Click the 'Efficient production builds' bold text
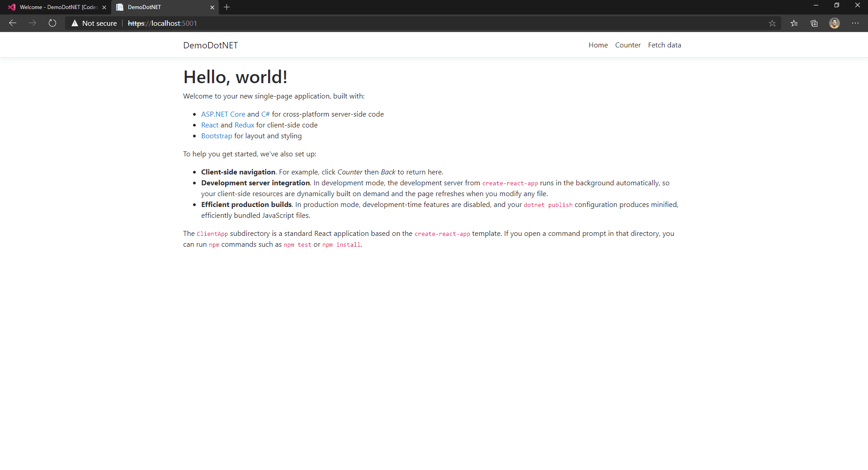 pos(246,205)
